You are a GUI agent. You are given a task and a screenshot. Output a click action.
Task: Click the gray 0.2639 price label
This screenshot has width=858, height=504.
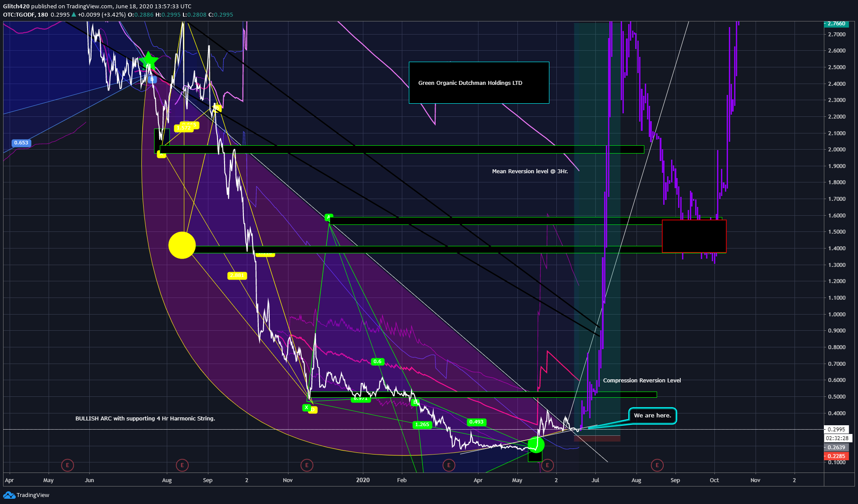pos(837,448)
